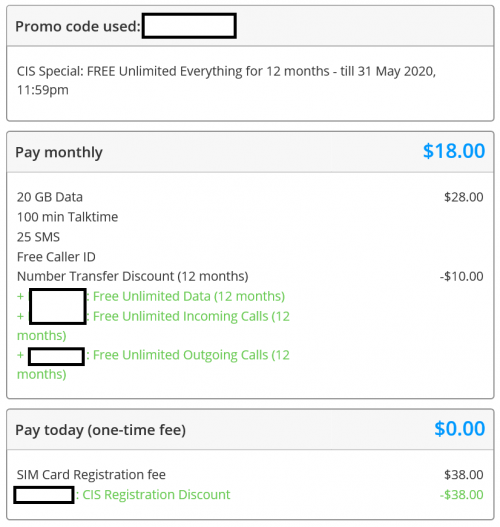The image size is (500, 527).
Task: Click the $0.00 pay today total
Action: click(x=460, y=429)
